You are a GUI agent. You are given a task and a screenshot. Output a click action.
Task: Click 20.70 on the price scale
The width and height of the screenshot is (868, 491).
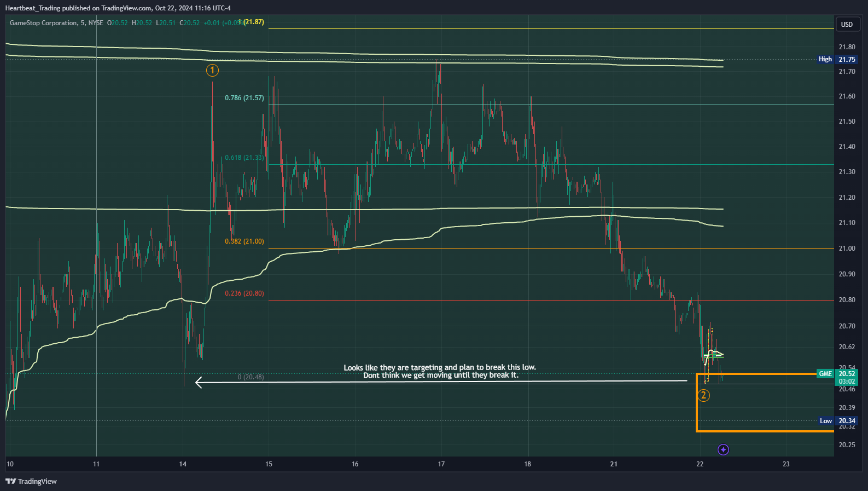[x=847, y=326]
